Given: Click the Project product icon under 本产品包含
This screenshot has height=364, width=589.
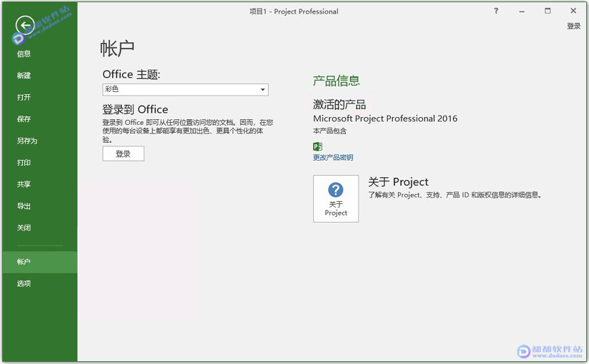Looking at the screenshot, I should point(317,146).
